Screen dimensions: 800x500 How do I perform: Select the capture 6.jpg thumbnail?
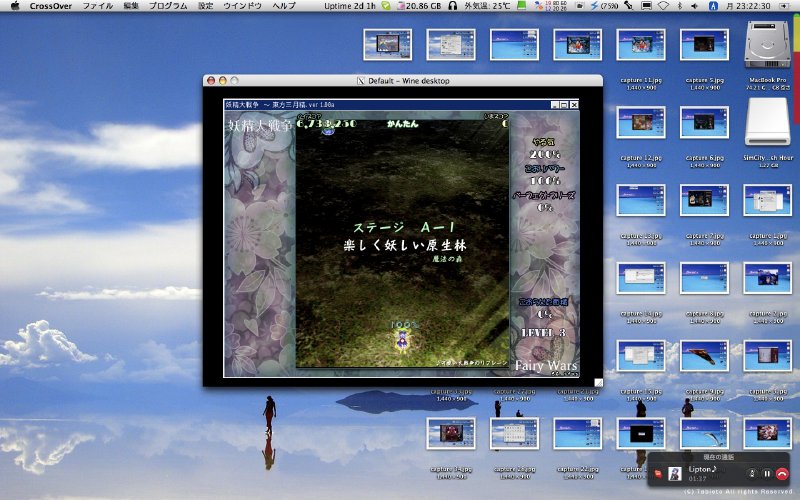tap(704, 122)
